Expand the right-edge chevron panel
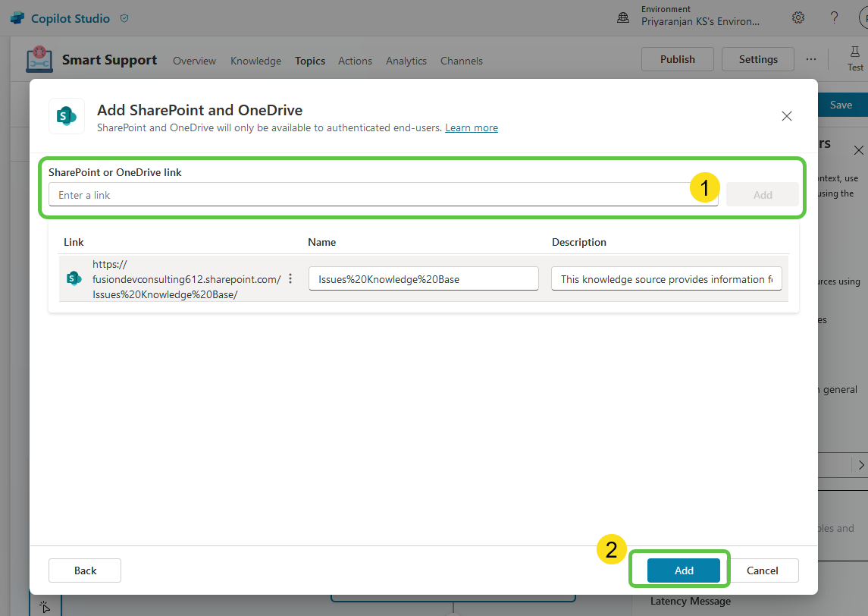 click(863, 464)
